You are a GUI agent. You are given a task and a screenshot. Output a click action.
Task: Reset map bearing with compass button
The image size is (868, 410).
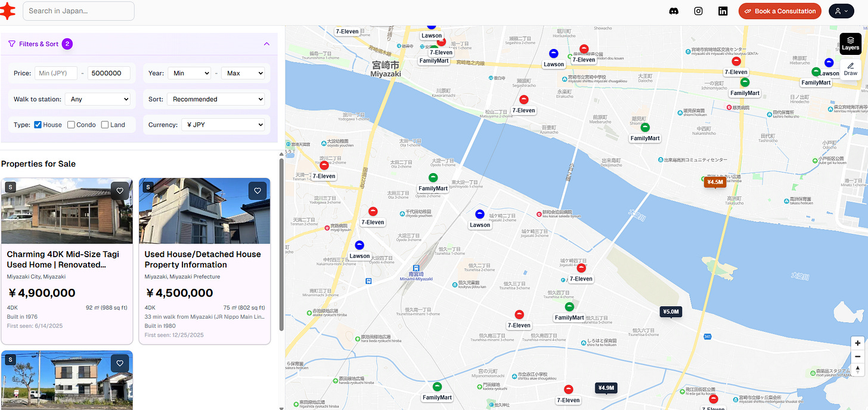tap(857, 369)
